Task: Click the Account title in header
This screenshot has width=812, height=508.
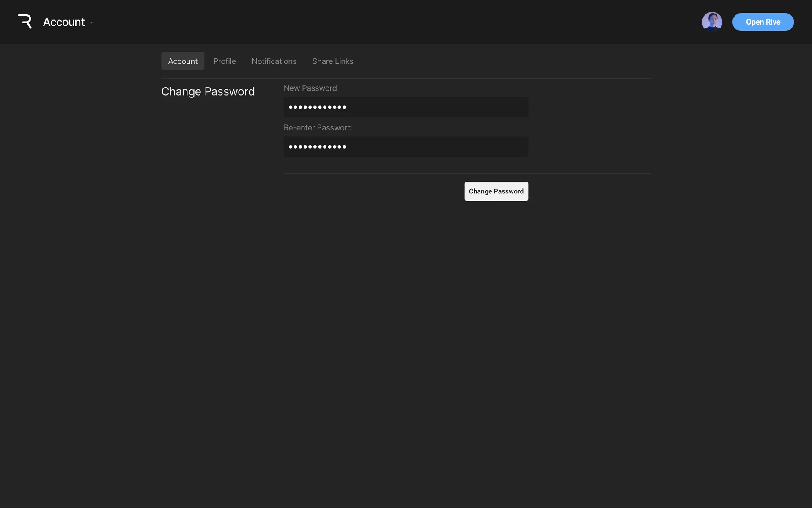Action: click(x=64, y=22)
